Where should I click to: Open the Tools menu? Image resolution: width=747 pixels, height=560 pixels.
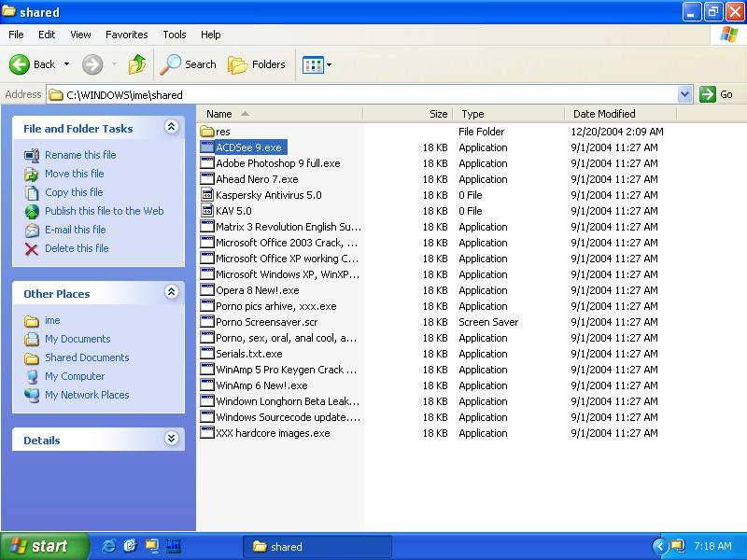point(175,35)
